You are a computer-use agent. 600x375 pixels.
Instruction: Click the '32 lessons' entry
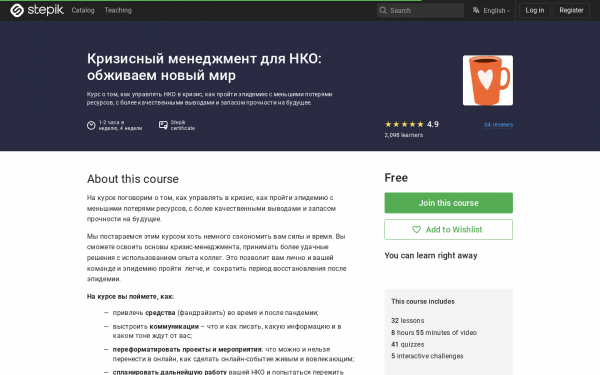click(x=408, y=321)
